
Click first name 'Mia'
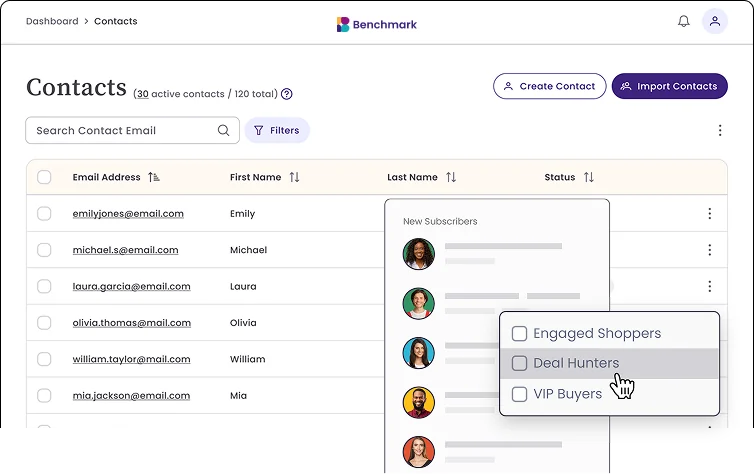click(238, 396)
